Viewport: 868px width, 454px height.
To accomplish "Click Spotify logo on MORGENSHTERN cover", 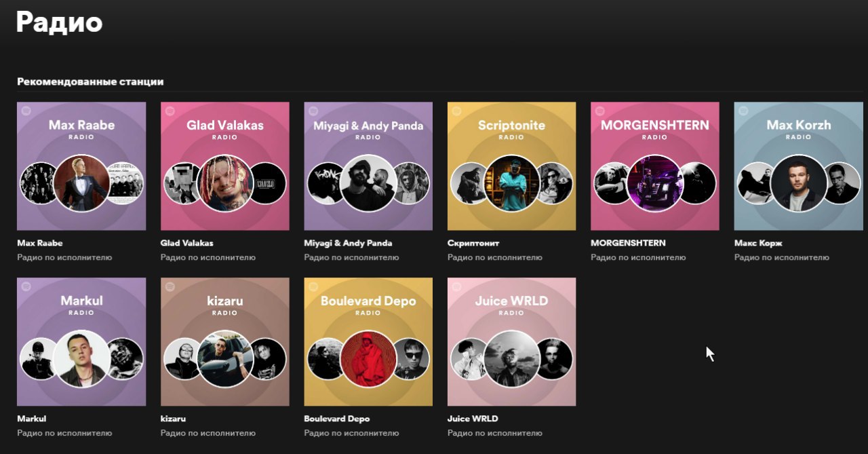I will click(599, 111).
